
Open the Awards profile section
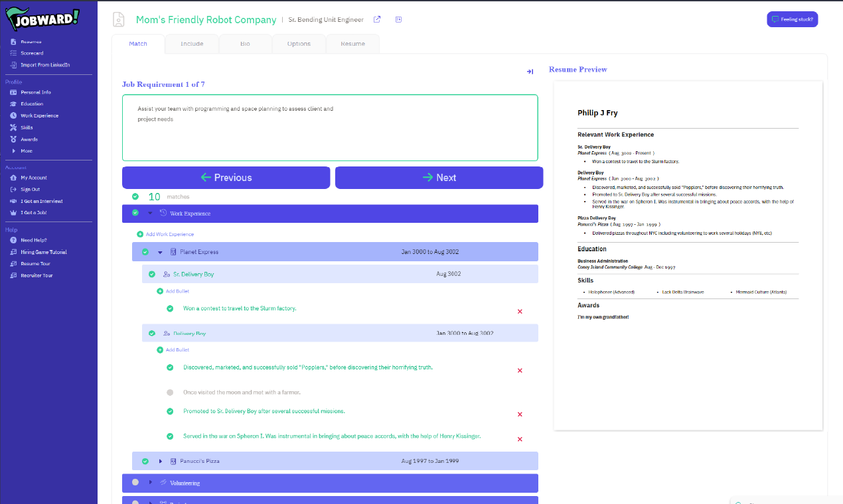coord(29,139)
